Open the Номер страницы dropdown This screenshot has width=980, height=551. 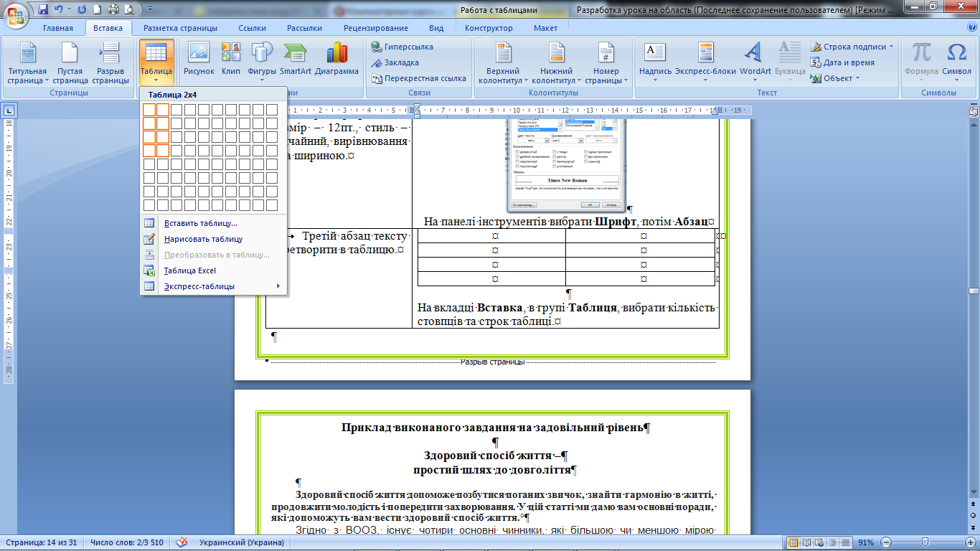606,62
